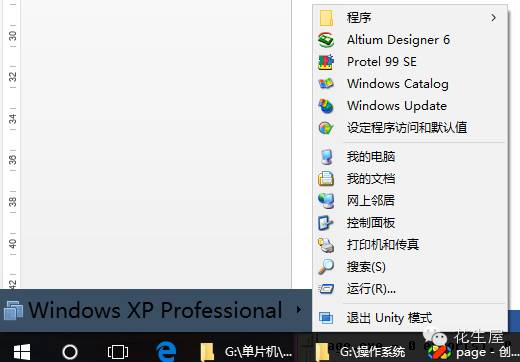Choose 退出 Unity 模式 entry
This screenshot has width=520, height=362.
(389, 318)
